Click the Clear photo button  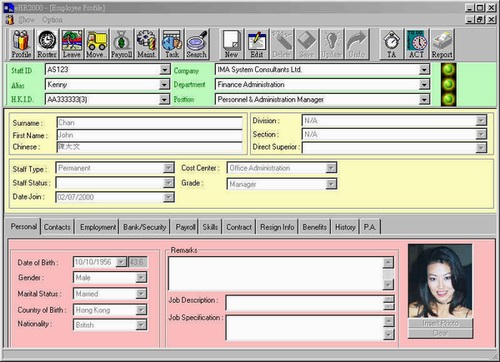[x=440, y=333]
